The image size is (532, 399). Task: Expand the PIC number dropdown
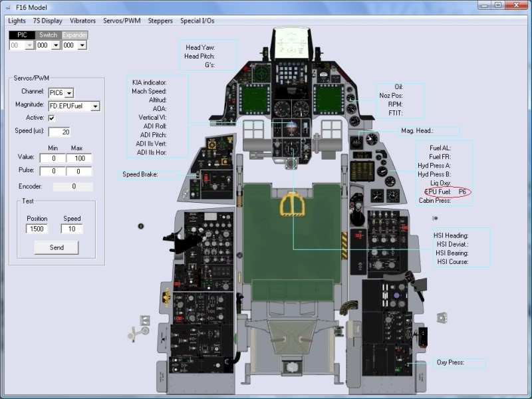click(x=30, y=45)
